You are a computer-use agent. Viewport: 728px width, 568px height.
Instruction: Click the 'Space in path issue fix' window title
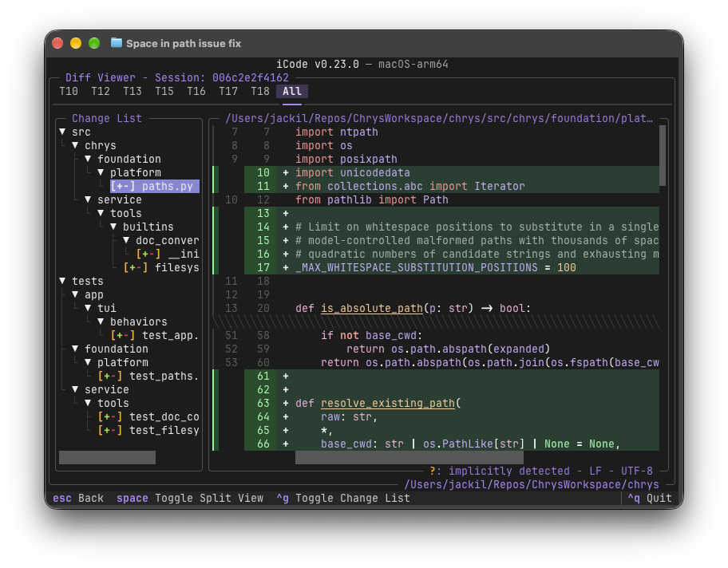pos(184,43)
